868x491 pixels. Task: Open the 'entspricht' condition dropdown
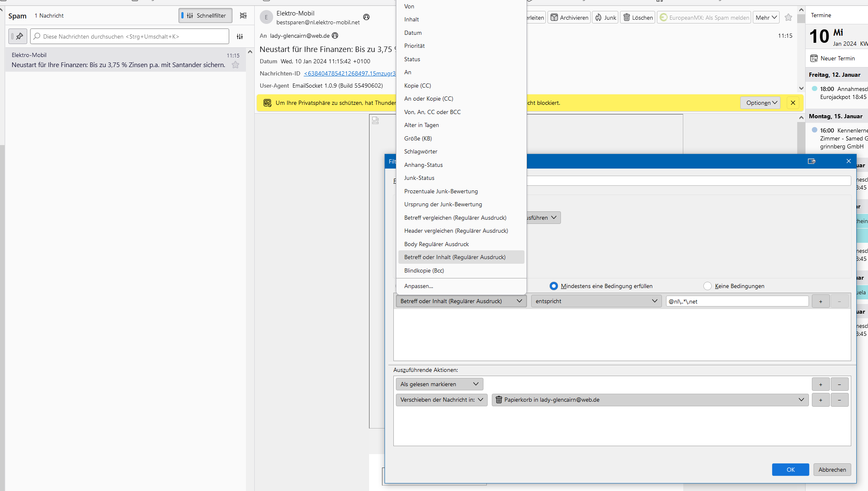point(596,301)
